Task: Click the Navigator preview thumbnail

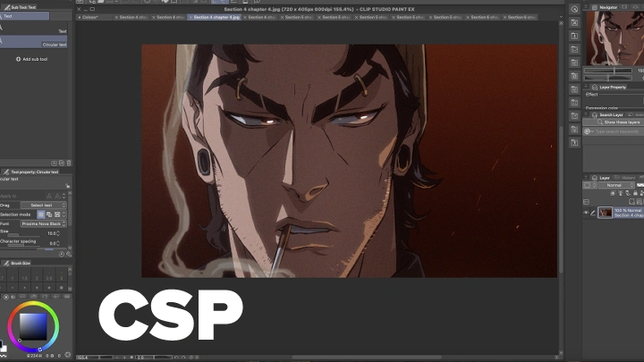Action: click(614, 38)
